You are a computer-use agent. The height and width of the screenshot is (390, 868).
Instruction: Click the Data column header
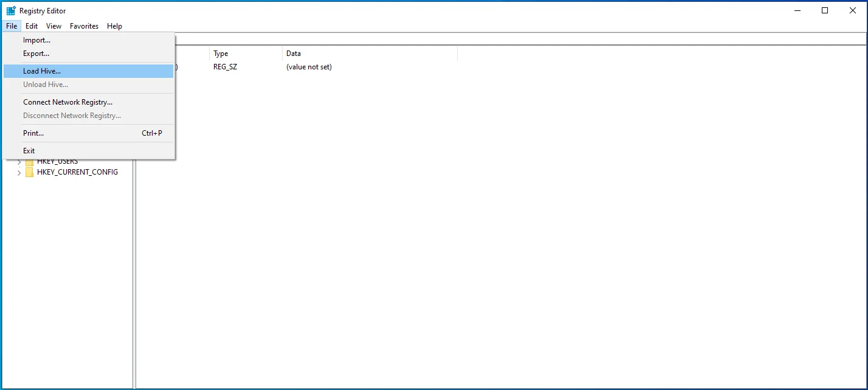[370, 54]
